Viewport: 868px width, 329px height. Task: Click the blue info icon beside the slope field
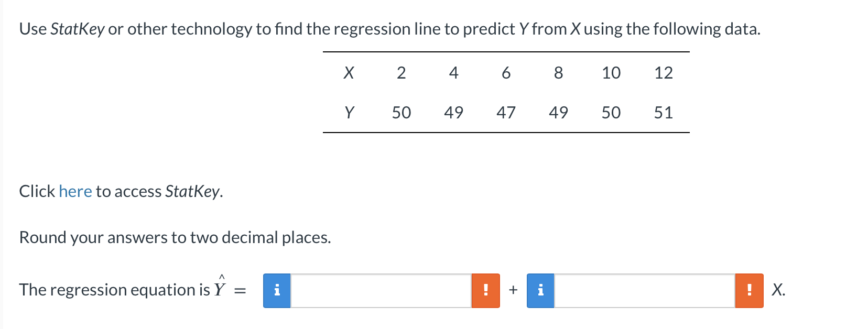click(x=540, y=290)
